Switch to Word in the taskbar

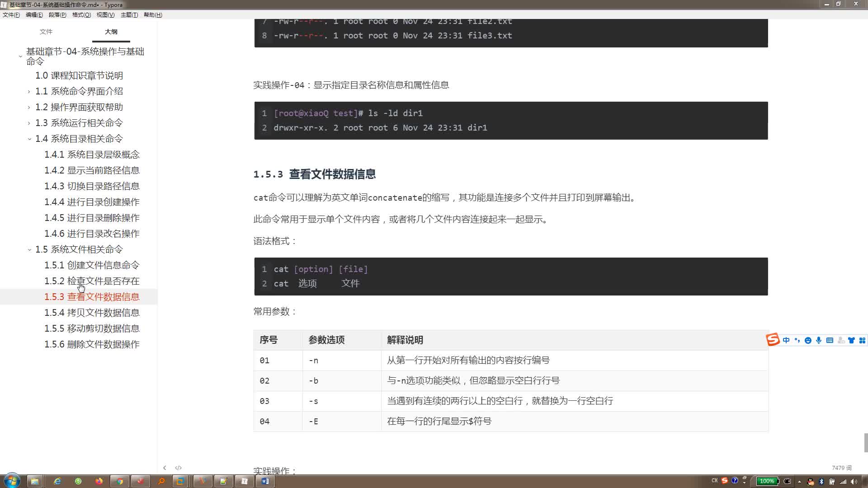point(265,481)
